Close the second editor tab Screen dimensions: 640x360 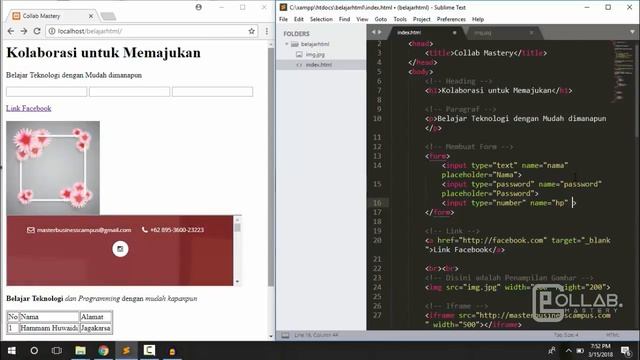[x=531, y=33]
